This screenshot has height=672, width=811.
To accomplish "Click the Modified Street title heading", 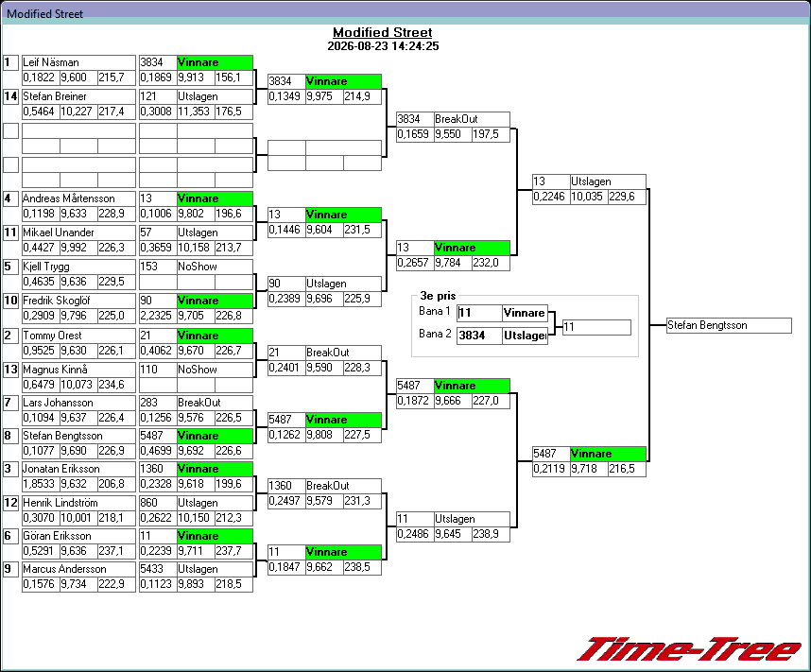I will tap(382, 32).
